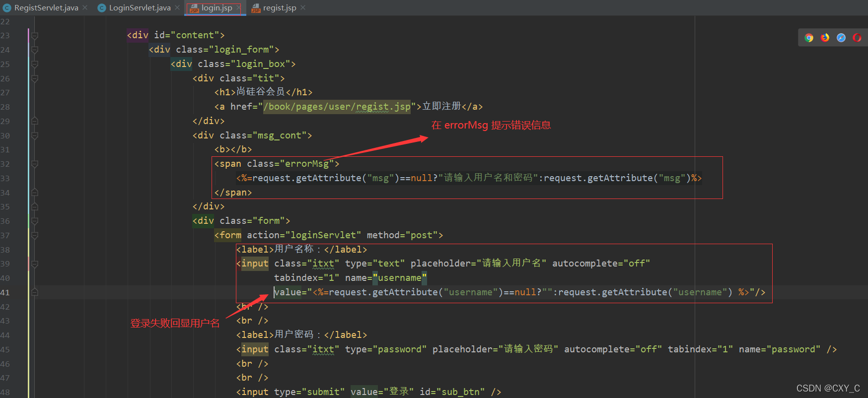Collapse the div id="content" block on line 23
Viewport: 868px width, 398px height.
[35, 36]
